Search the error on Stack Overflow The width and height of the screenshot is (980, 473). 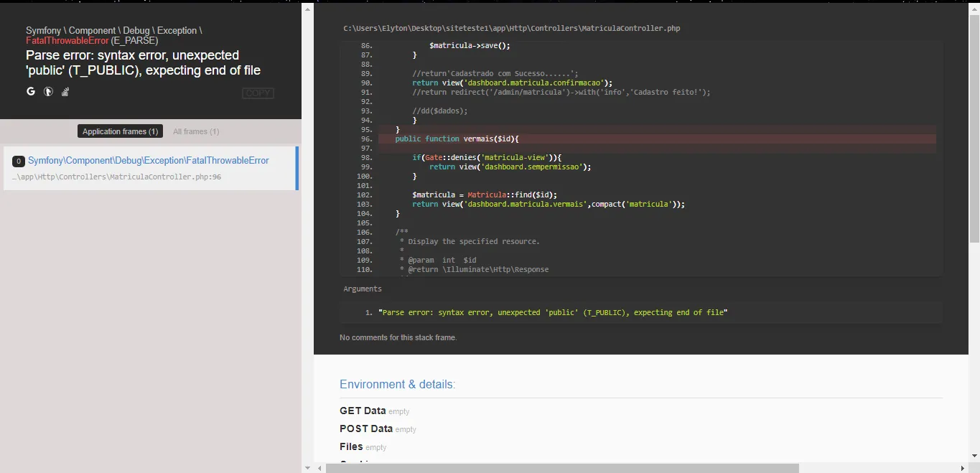(65, 91)
